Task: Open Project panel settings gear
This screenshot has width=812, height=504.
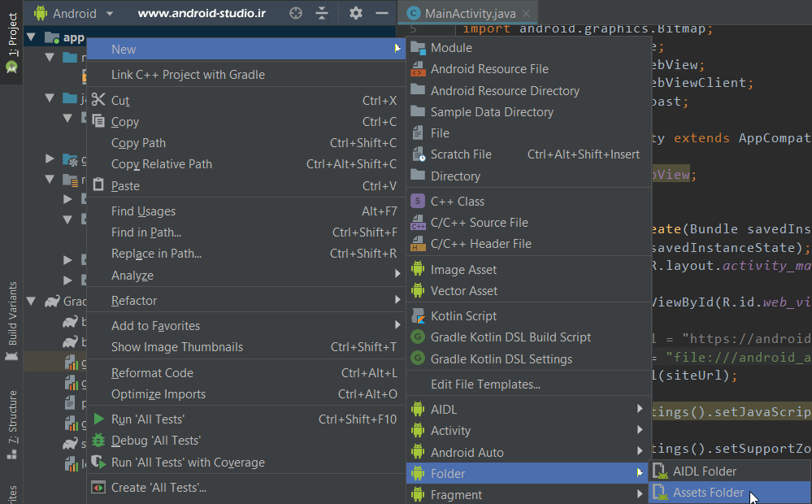Action: (x=356, y=13)
